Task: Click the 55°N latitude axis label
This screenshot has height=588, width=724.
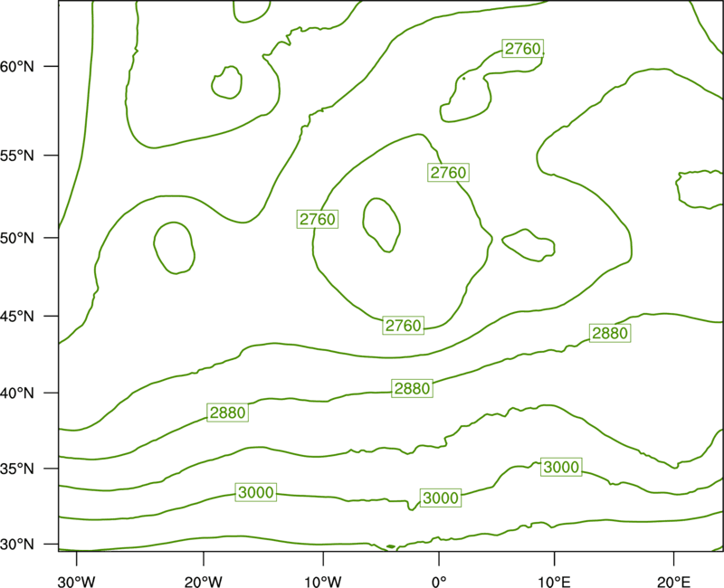Action: click(17, 156)
